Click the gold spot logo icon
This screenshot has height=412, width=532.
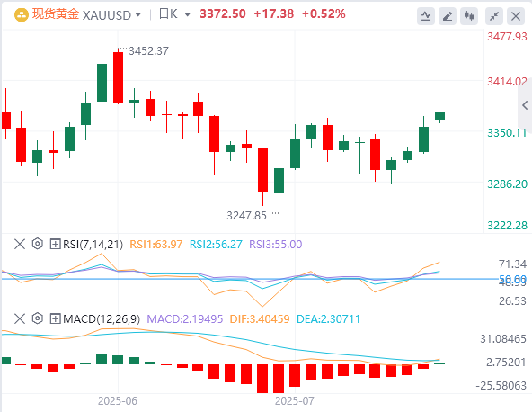22,15
